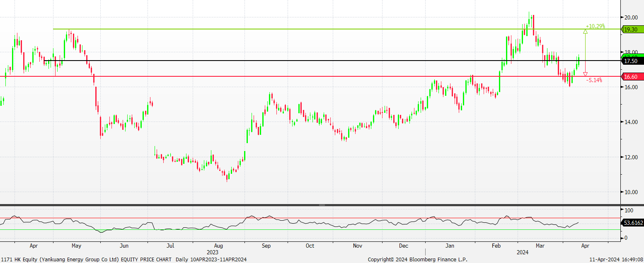Grab the panel divider handle above RSI
Viewport: 644px width, 263px height.
(x=322, y=205)
